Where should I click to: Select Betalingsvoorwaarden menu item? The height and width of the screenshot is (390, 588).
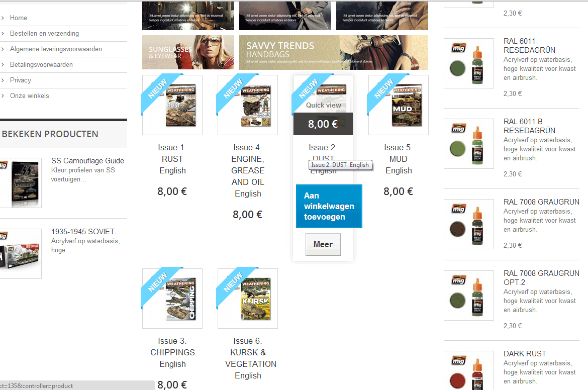pyautogui.click(x=41, y=64)
